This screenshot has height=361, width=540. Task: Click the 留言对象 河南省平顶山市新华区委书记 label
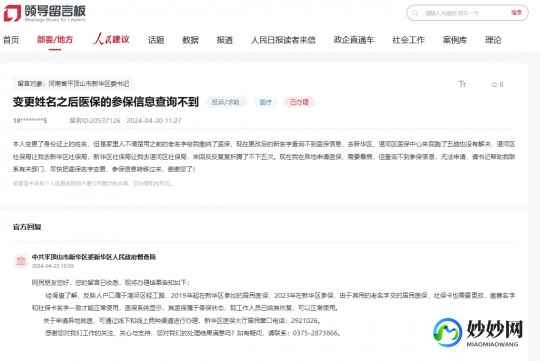click(x=73, y=84)
